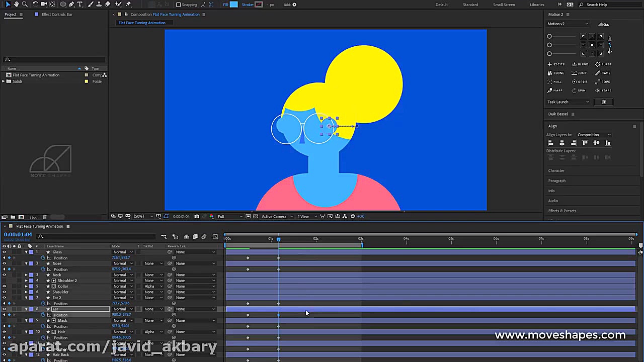This screenshot has width=644, height=362.
Task: Enable Snapping in the toolbar
Action: (x=180, y=5)
